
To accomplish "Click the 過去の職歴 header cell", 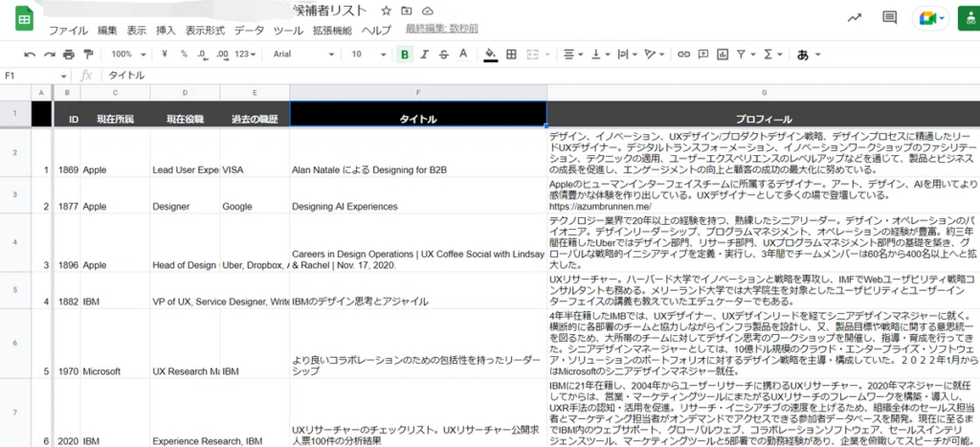I will (x=255, y=114).
